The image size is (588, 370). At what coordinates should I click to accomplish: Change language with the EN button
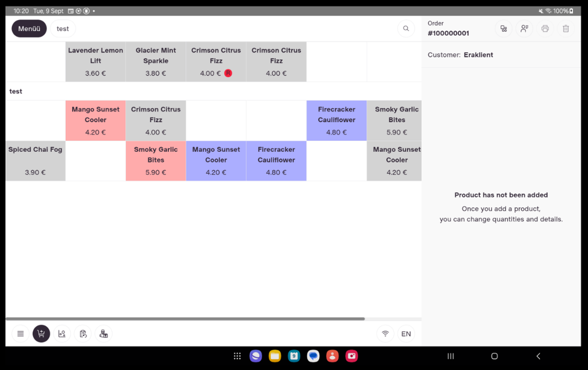tap(406, 334)
